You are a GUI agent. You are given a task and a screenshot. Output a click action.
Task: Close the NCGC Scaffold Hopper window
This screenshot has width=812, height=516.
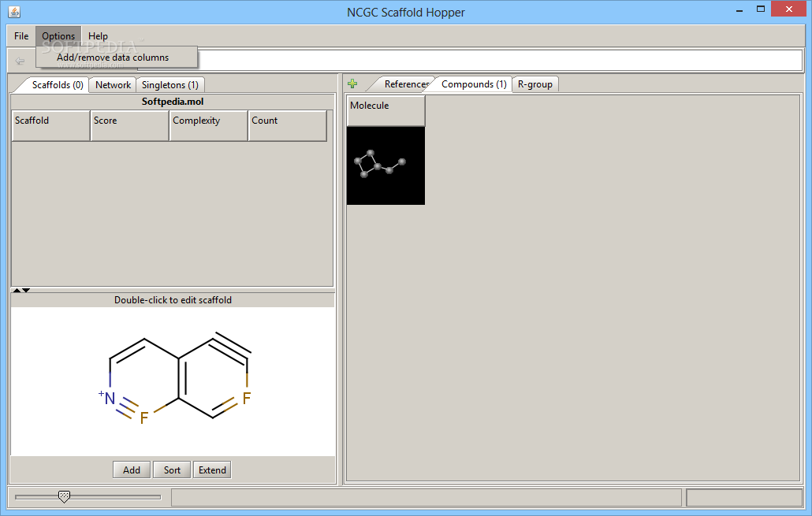point(789,9)
